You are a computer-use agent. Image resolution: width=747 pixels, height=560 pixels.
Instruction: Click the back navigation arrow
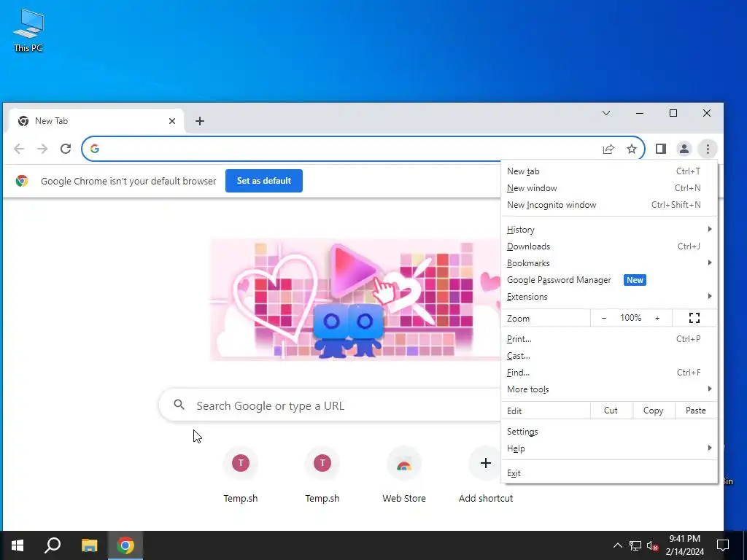[x=19, y=149]
